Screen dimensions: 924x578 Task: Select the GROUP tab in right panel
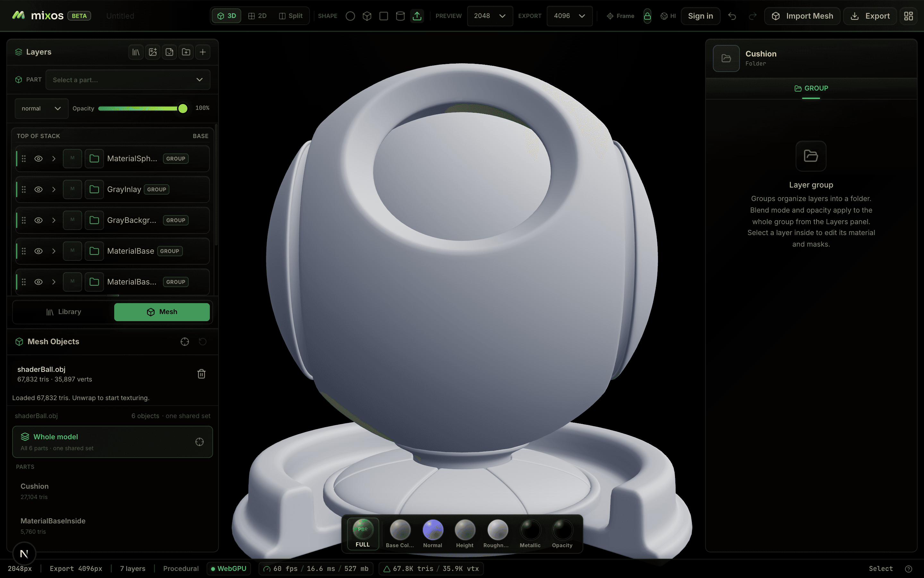[811, 88]
